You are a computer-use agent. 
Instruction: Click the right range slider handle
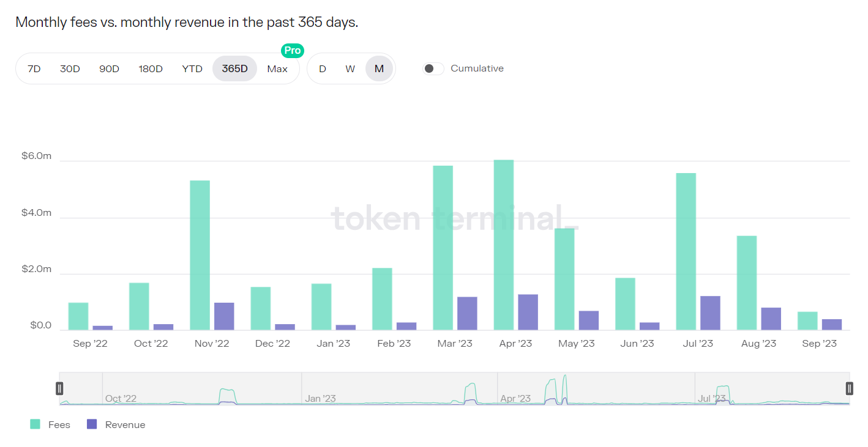850,388
